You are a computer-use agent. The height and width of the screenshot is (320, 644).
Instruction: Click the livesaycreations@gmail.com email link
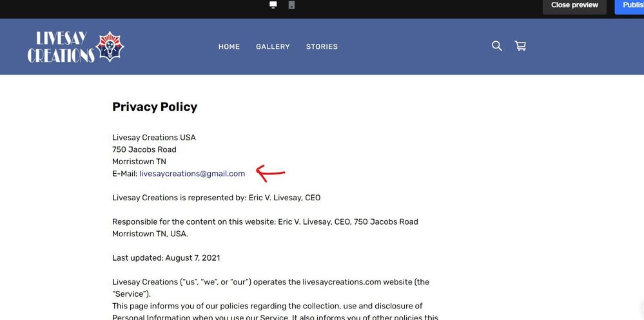tap(192, 174)
